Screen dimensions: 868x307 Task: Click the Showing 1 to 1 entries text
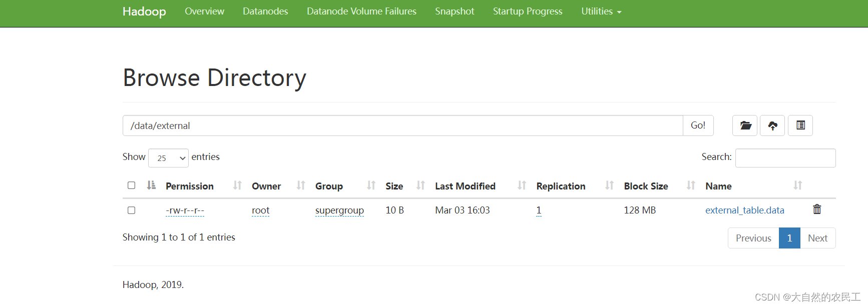(179, 237)
